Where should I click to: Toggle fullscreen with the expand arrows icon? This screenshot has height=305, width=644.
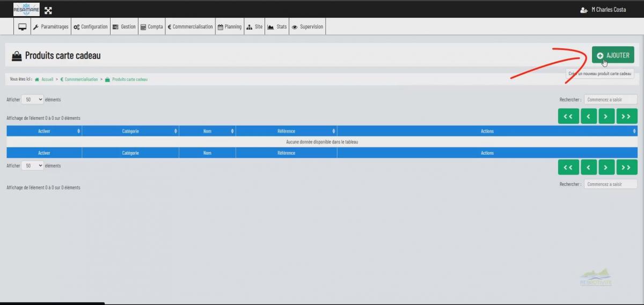pos(48,10)
